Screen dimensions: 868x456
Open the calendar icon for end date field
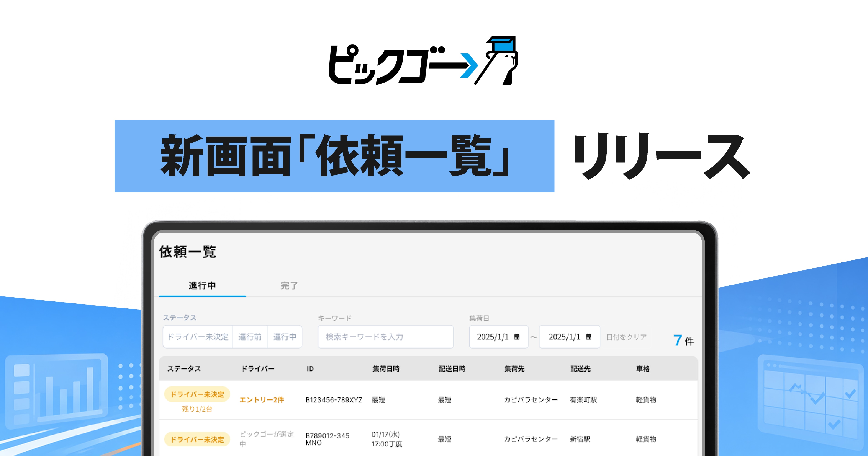(x=588, y=337)
